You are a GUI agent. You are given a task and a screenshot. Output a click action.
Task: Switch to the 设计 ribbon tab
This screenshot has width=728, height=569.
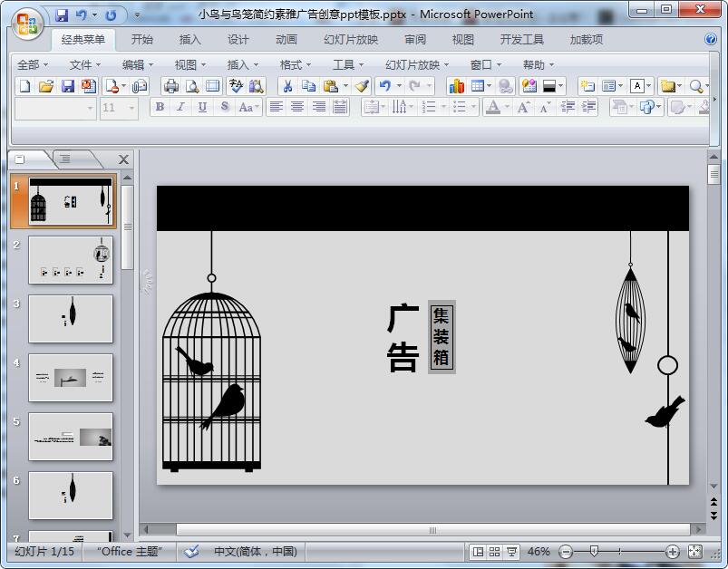click(x=238, y=40)
